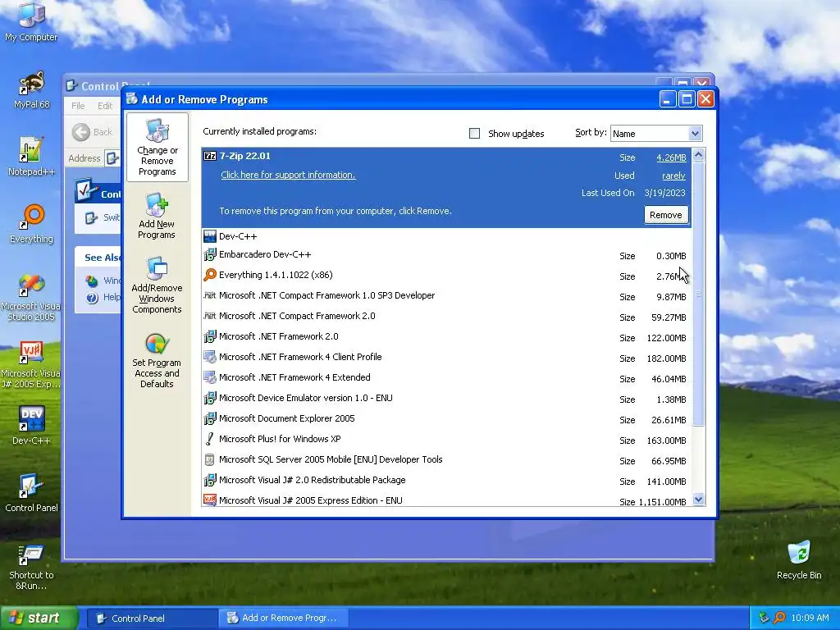The image size is (840, 630).
Task: Select Microsoft Device Emulator version 1.0 - ENU
Action: pyautogui.click(x=447, y=398)
